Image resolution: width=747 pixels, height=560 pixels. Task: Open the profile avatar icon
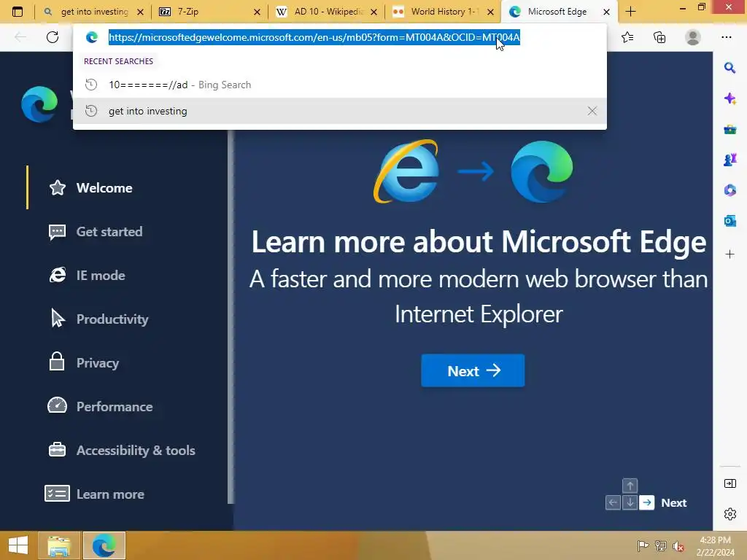click(693, 37)
